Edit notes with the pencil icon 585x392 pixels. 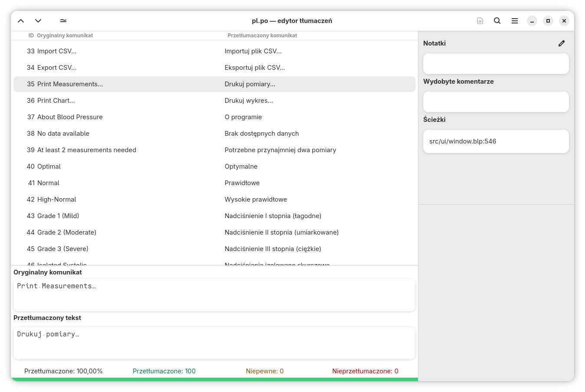562,43
